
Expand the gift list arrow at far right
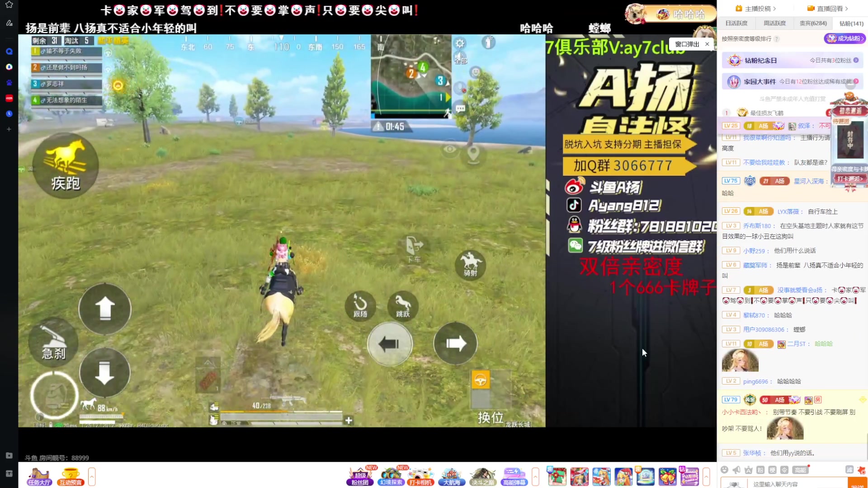pos(706,477)
